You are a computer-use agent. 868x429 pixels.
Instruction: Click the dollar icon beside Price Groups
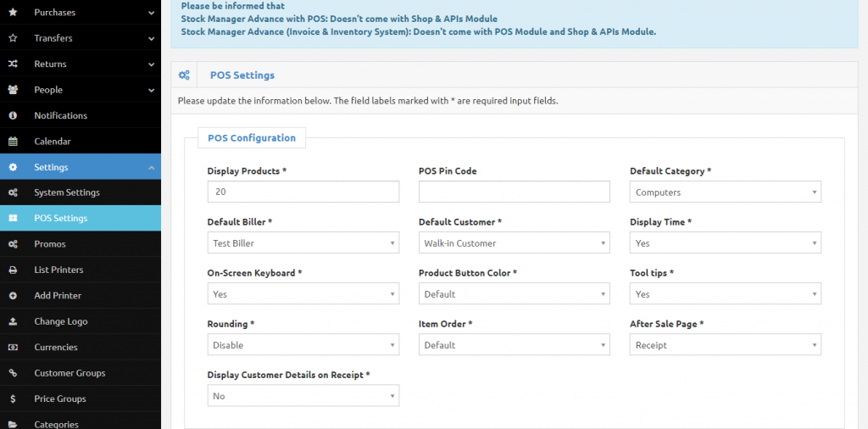pyautogui.click(x=13, y=398)
